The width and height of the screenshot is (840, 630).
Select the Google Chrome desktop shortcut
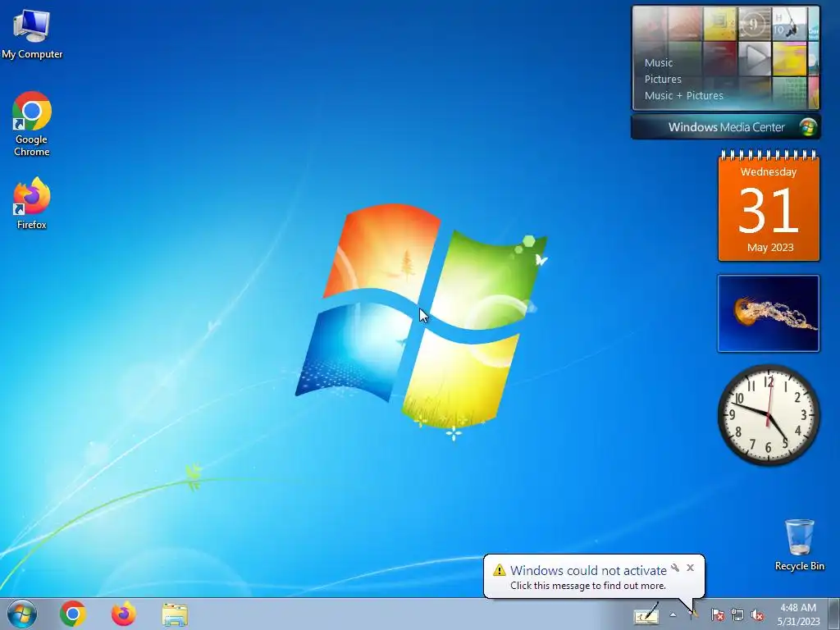tap(32, 124)
